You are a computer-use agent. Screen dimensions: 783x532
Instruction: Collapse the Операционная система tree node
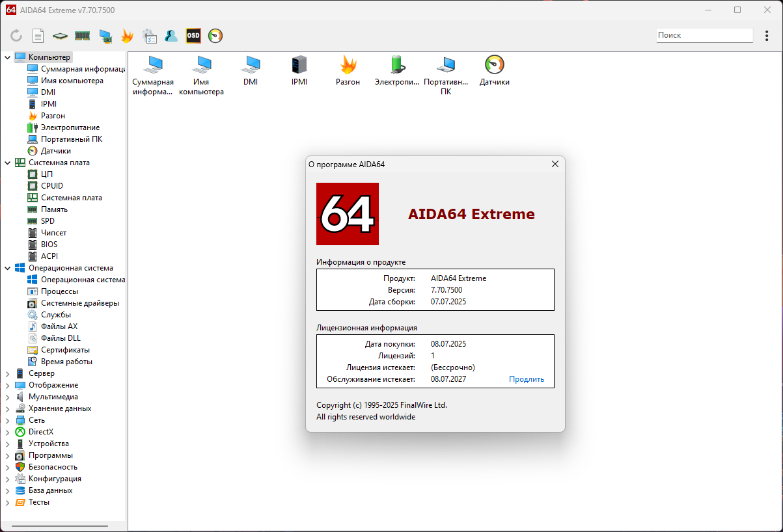(x=8, y=268)
